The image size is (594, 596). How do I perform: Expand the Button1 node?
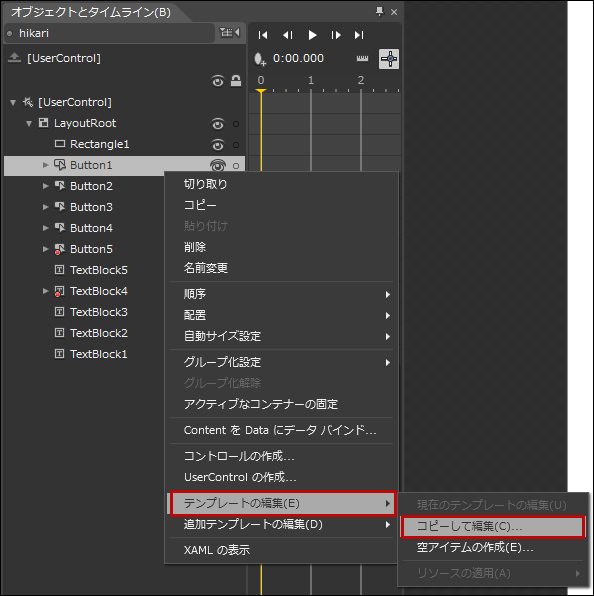coord(46,165)
